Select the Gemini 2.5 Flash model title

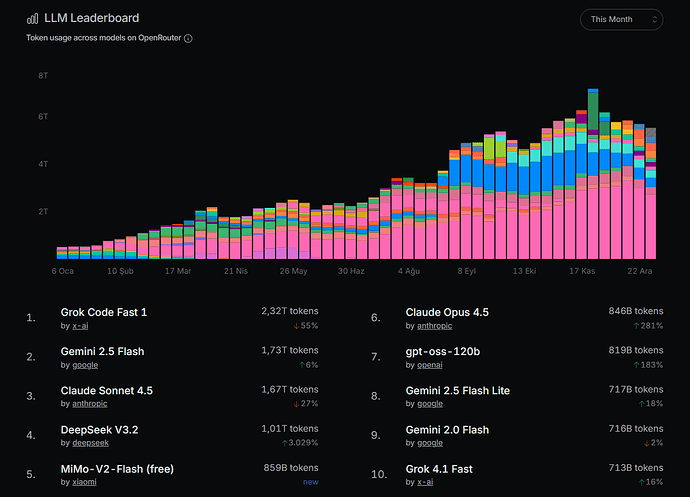point(103,351)
